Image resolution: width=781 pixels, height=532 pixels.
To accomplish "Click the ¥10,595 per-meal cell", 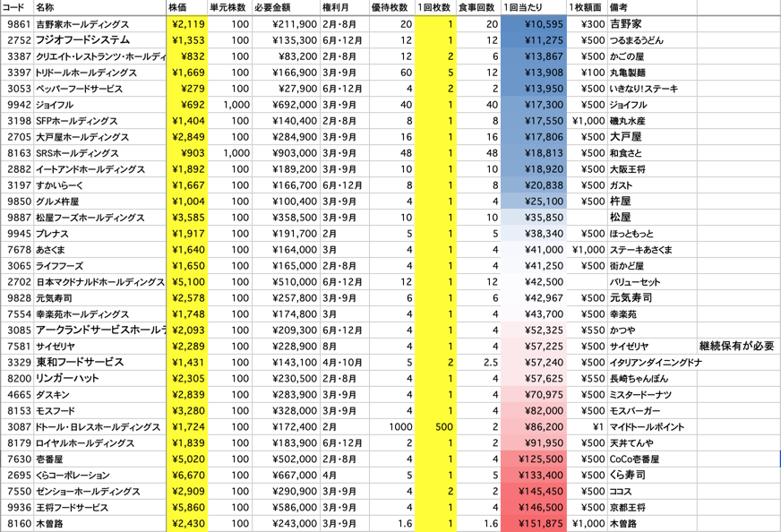I will (534, 24).
